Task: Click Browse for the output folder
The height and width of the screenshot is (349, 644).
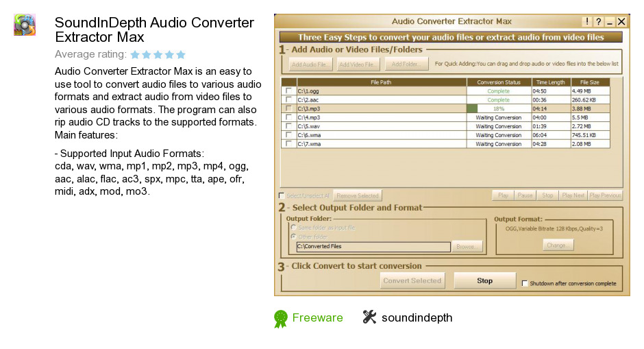Action: pyautogui.click(x=467, y=247)
